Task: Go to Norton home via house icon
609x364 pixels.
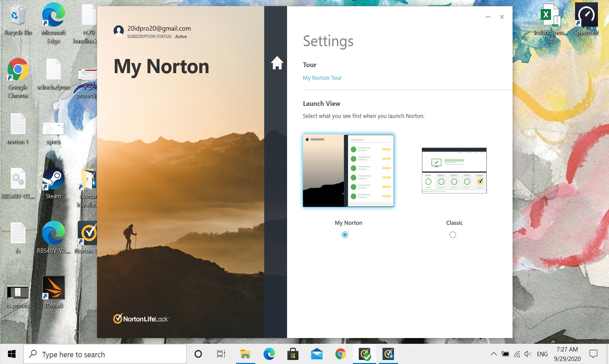Action: coord(277,63)
